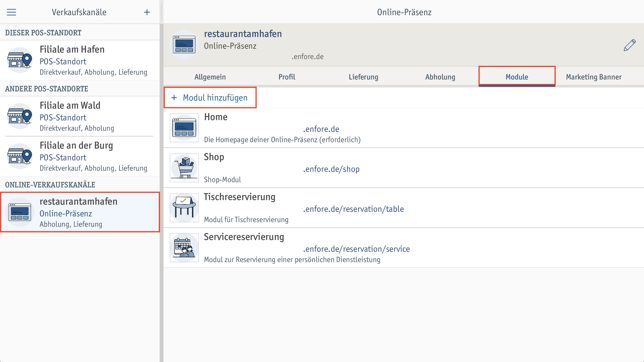Open the Home module row title
This screenshot has height=362, width=644.
coord(215,117)
